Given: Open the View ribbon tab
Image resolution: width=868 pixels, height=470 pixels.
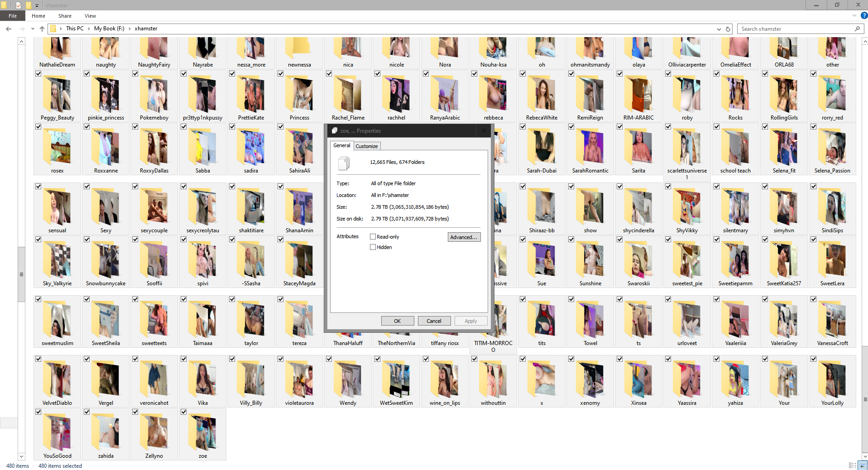Looking at the screenshot, I should pos(90,16).
